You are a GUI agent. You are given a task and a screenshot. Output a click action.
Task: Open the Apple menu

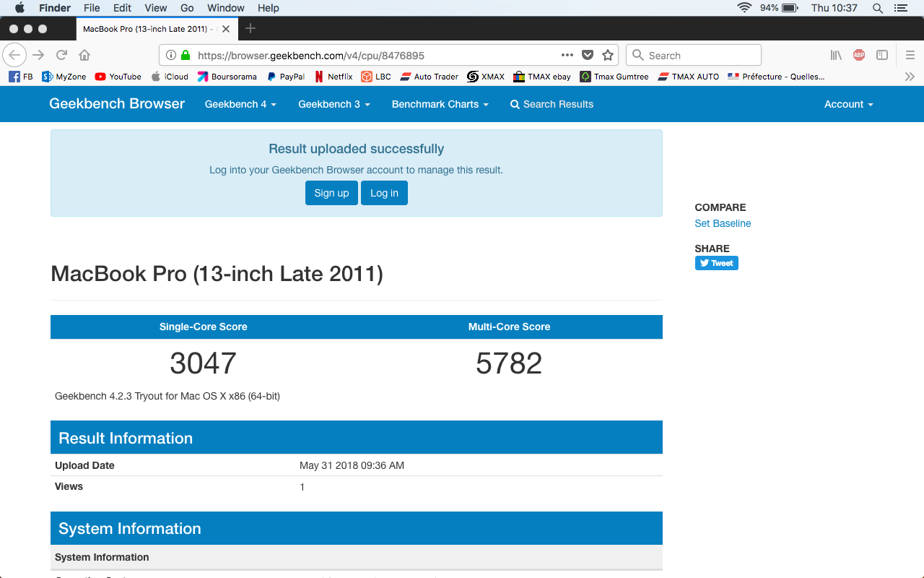click(19, 8)
